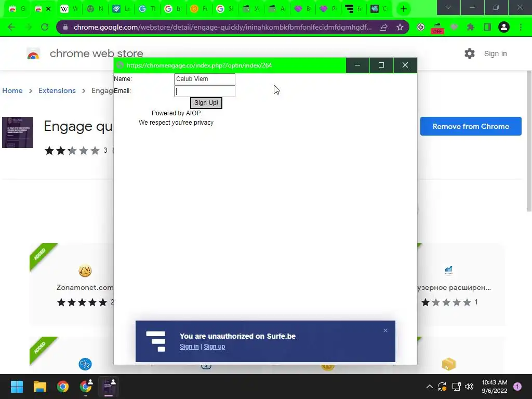Click the page vertical scrollbar
Viewport: 532px width, 399px height.
coord(529,141)
